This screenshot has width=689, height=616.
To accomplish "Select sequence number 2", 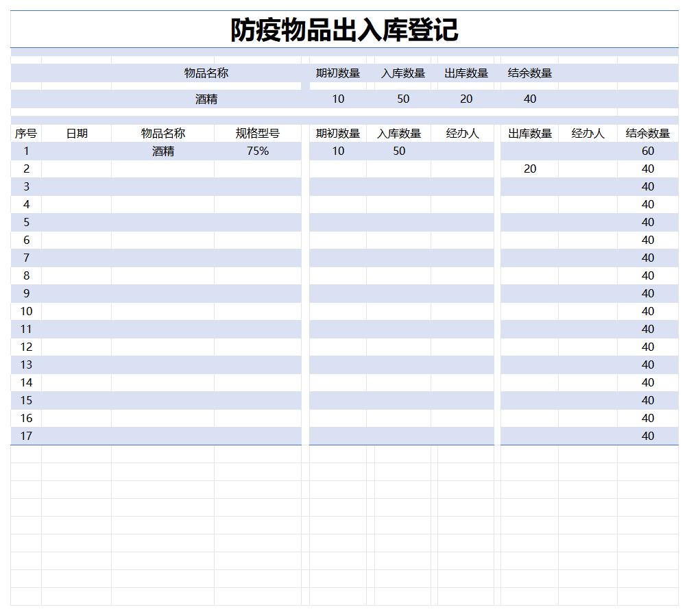I will (x=26, y=169).
